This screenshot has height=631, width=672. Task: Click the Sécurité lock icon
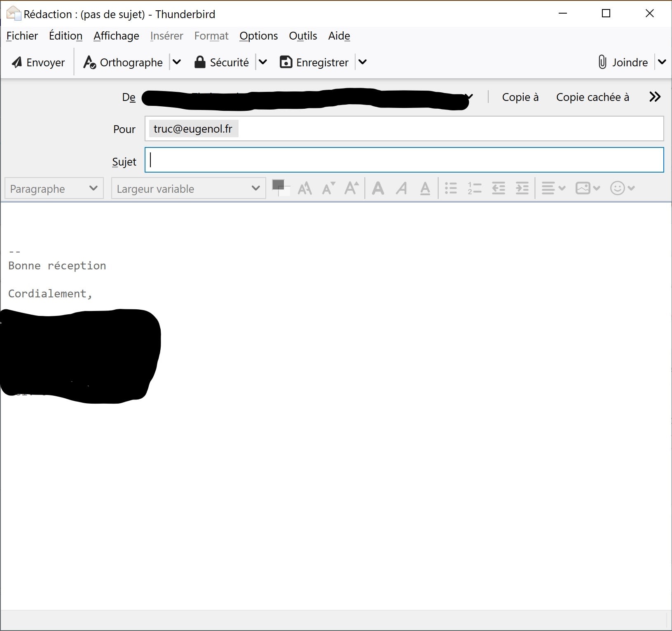[x=200, y=63]
